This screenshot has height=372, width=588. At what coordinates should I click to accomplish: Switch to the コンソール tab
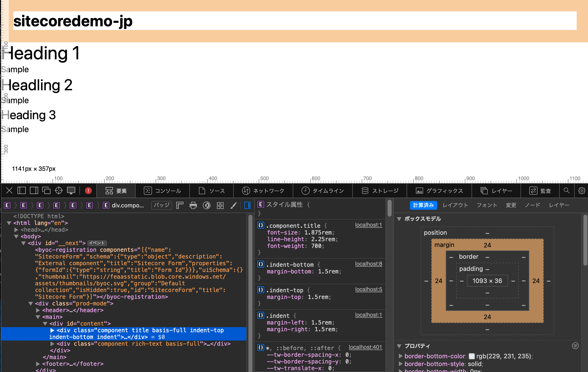coord(162,191)
